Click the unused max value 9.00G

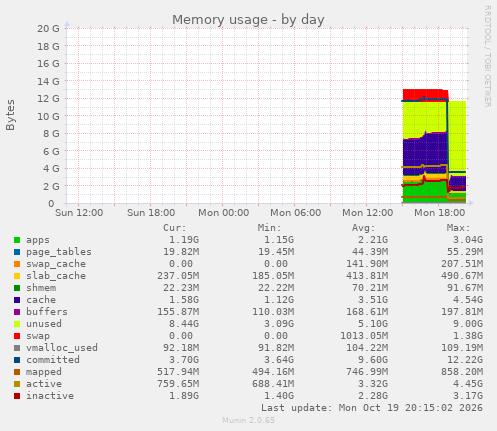click(468, 324)
